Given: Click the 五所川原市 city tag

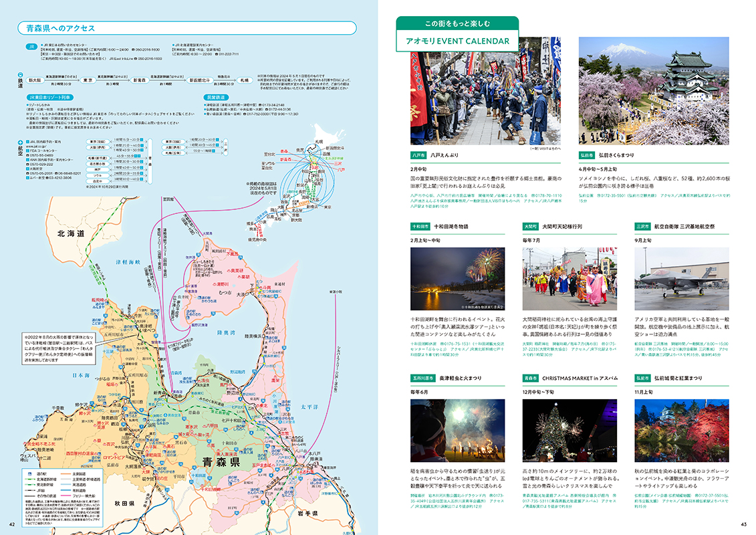Looking at the screenshot, I should coord(422,379).
